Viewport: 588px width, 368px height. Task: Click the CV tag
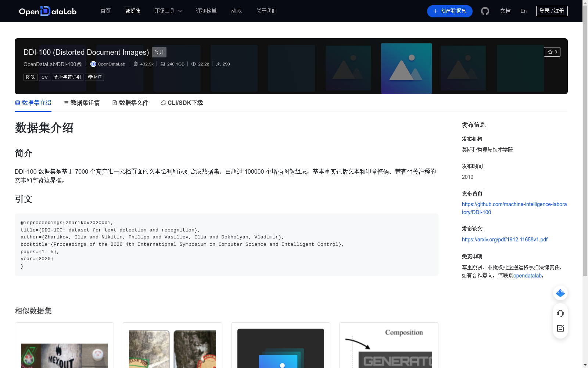click(x=44, y=77)
